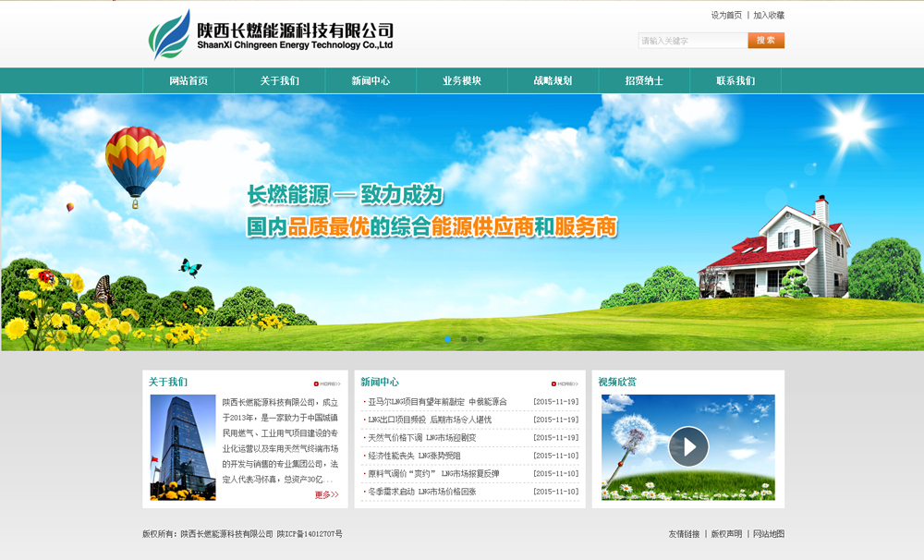Open 网站地图 link in footer
This screenshot has width=924, height=560.
pos(769,534)
